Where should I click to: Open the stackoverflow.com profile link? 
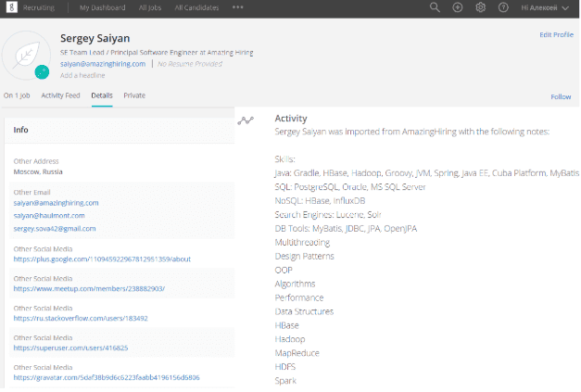tap(81, 318)
